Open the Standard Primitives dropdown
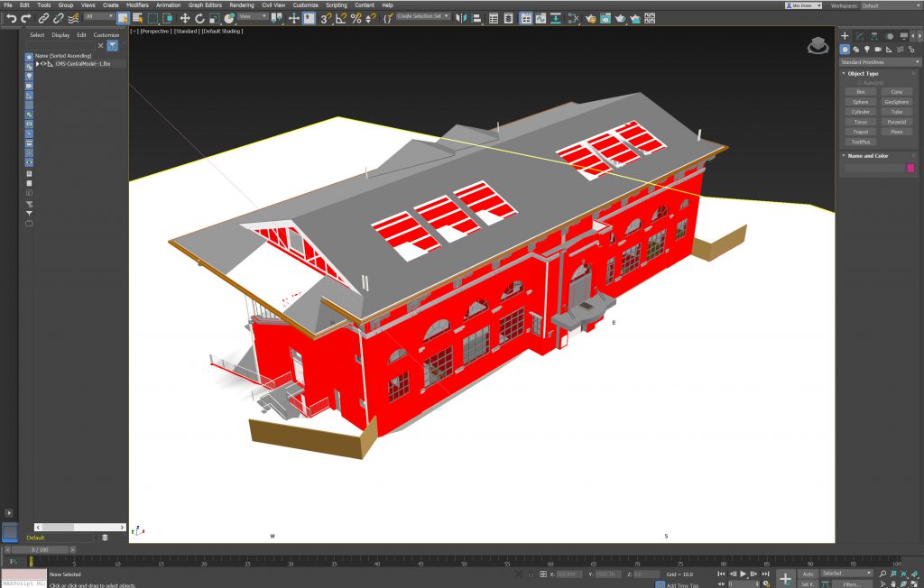 click(880, 62)
